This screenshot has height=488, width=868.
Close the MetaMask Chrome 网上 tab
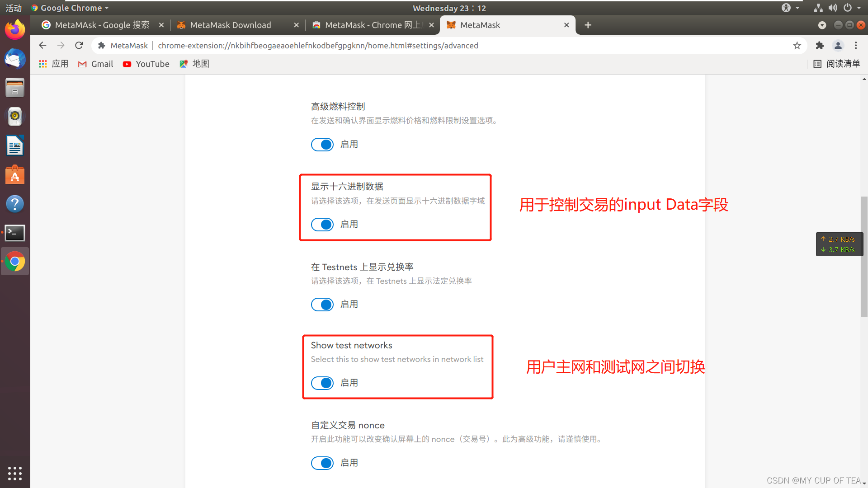tap(431, 25)
